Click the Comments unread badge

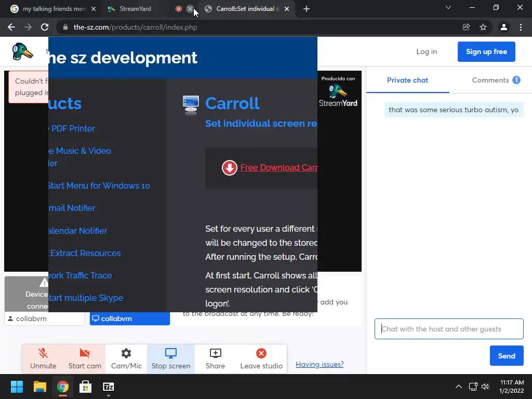coord(516,80)
